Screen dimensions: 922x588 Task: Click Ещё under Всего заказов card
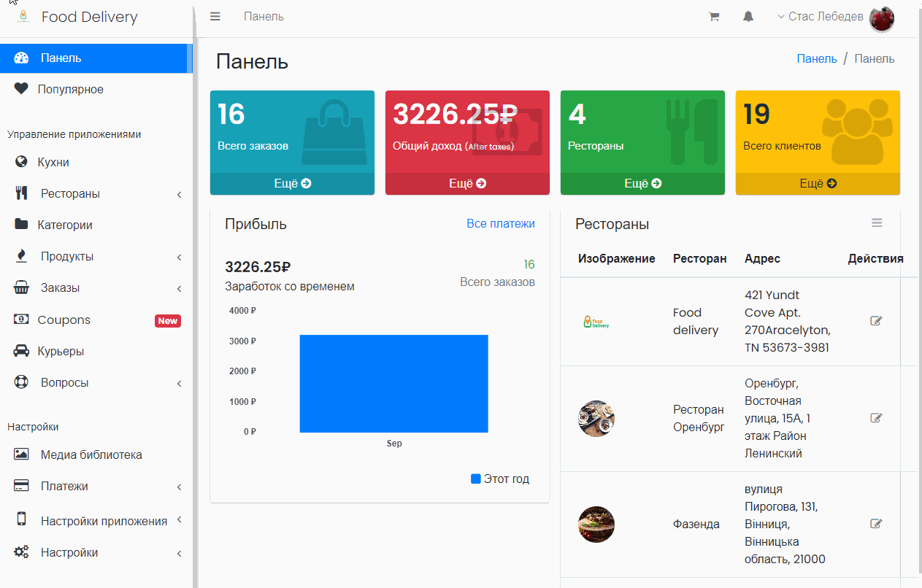click(292, 184)
